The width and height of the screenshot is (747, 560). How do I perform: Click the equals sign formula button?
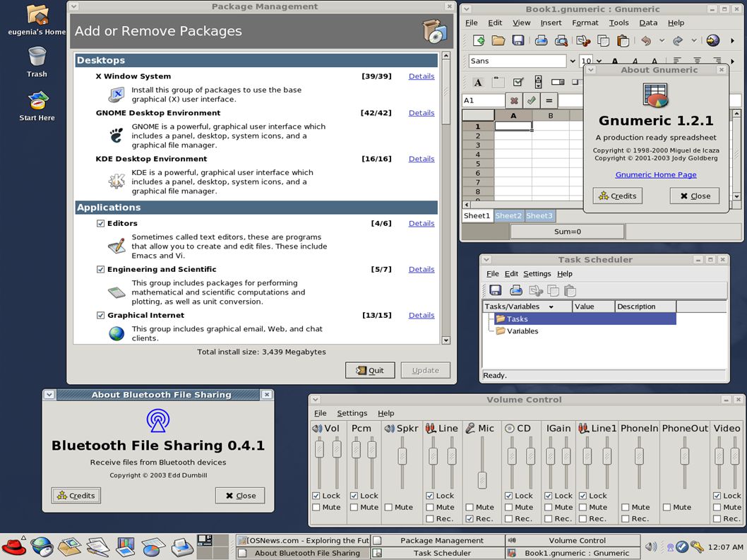coord(549,100)
